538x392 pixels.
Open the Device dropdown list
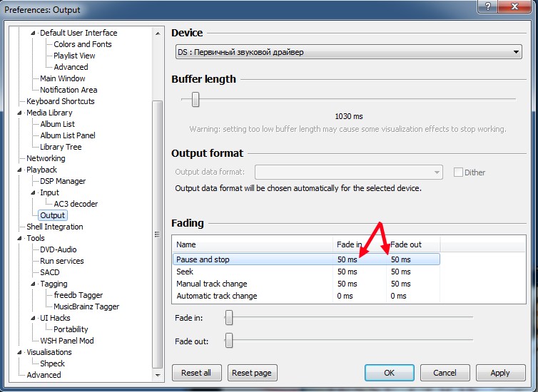tap(348, 53)
